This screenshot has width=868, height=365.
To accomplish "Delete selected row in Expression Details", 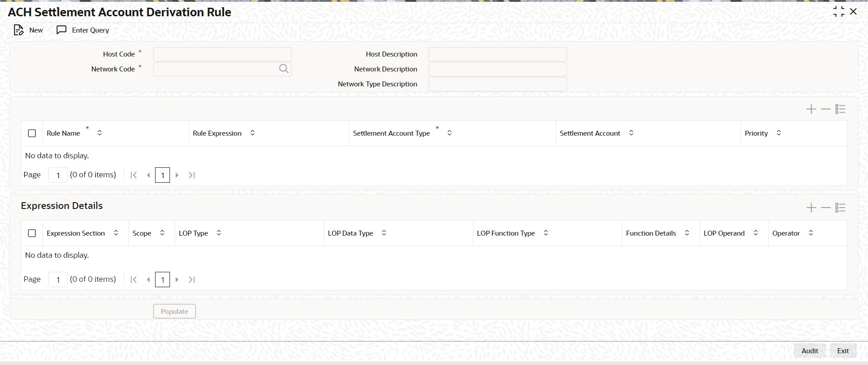I will coord(826,208).
